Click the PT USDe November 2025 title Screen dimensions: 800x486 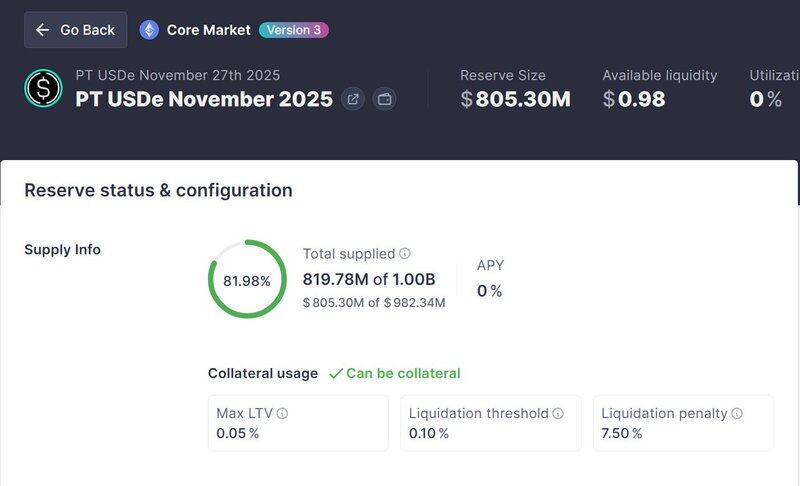coord(204,99)
